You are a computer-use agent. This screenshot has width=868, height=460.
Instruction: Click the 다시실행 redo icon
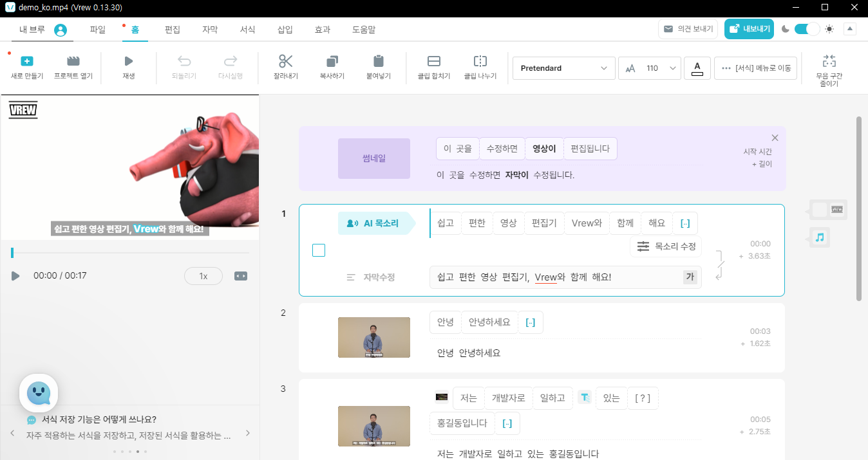point(230,61)
